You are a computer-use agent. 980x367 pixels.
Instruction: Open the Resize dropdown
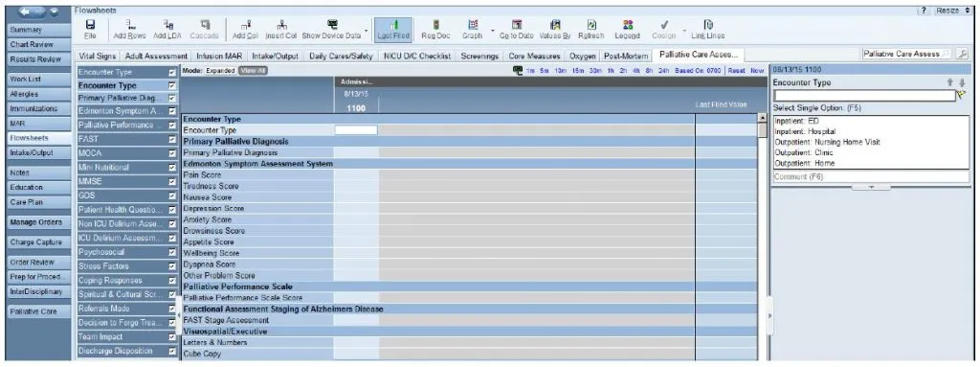[954, 11]
